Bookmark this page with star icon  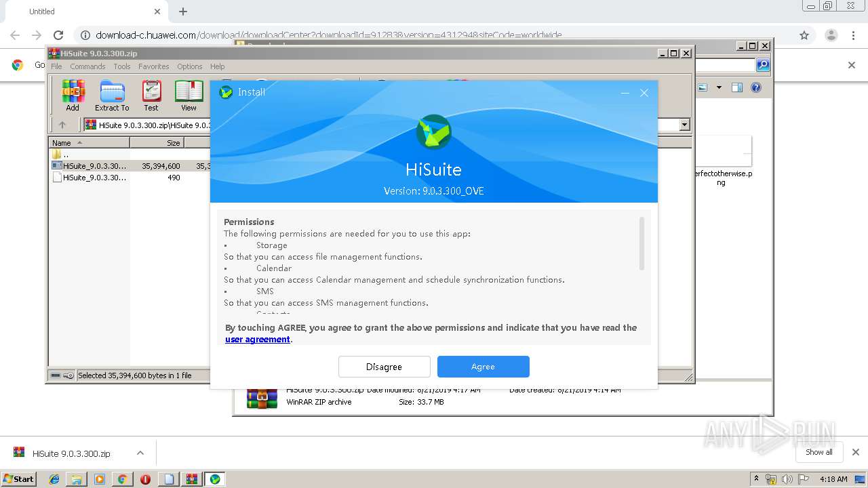804,35
